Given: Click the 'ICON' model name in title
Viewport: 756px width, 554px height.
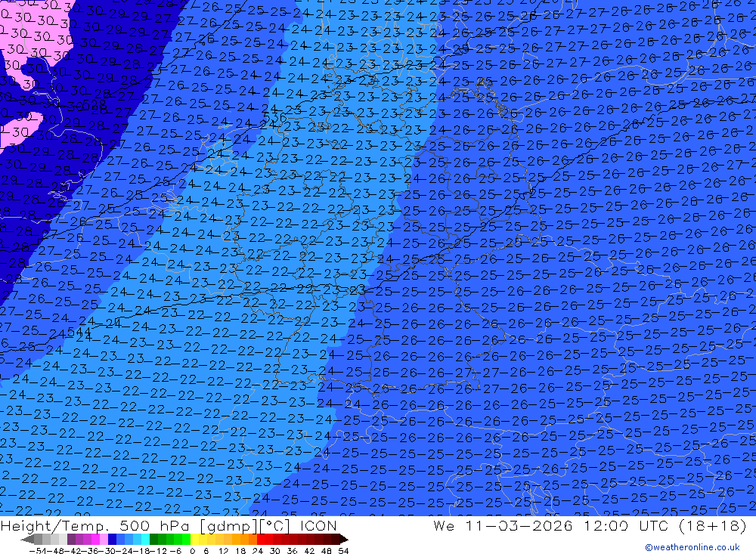Looking at the screenshot, I should coord(318,525).
